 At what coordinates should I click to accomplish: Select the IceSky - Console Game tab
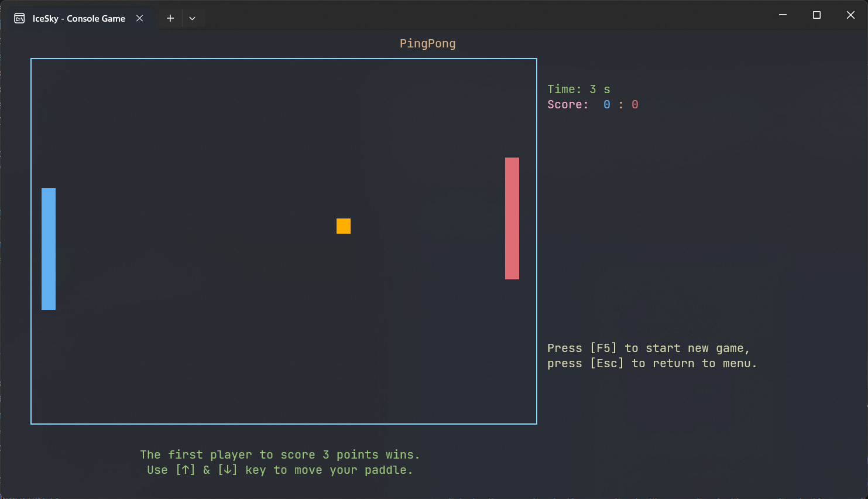(79, 18)
